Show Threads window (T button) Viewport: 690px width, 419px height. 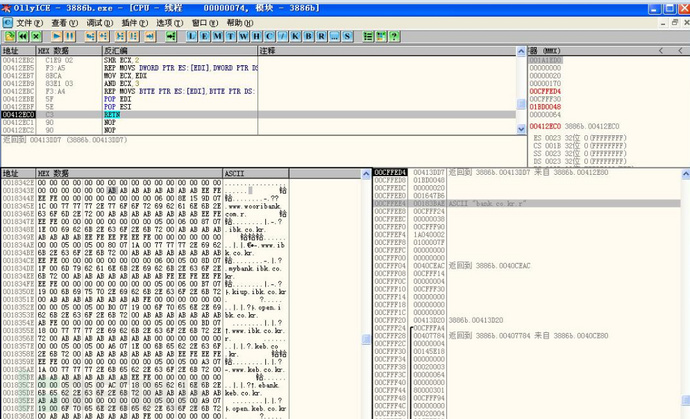pyautogui.click(x=231, y=37)
